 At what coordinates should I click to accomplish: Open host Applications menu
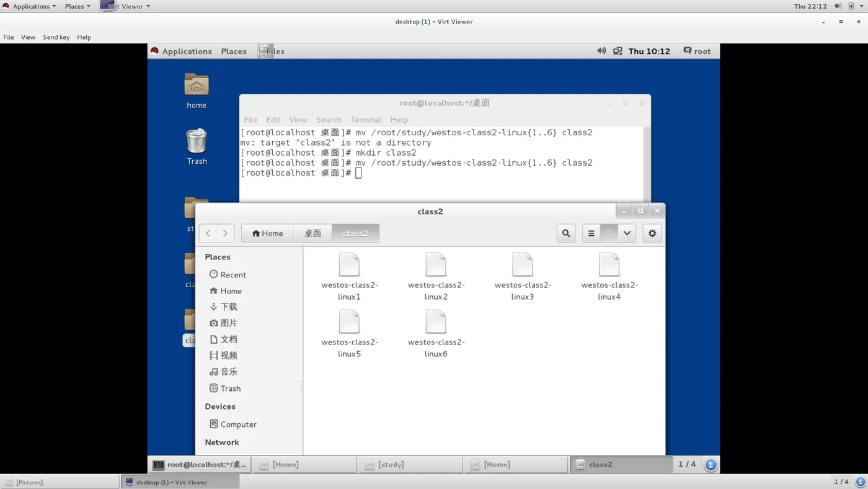(x=30, y=6)
